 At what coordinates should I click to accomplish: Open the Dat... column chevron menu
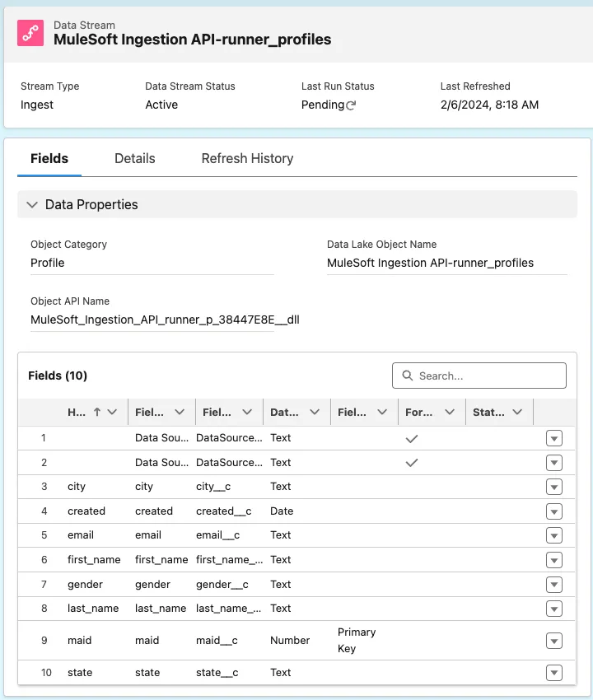315,412
